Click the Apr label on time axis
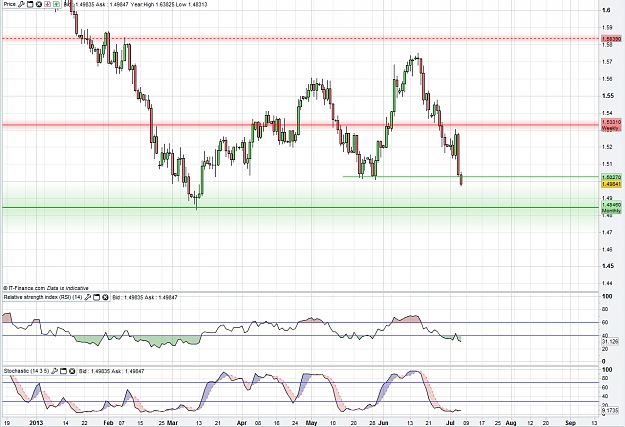Screen dimensions: 625x427 point(242,423)
